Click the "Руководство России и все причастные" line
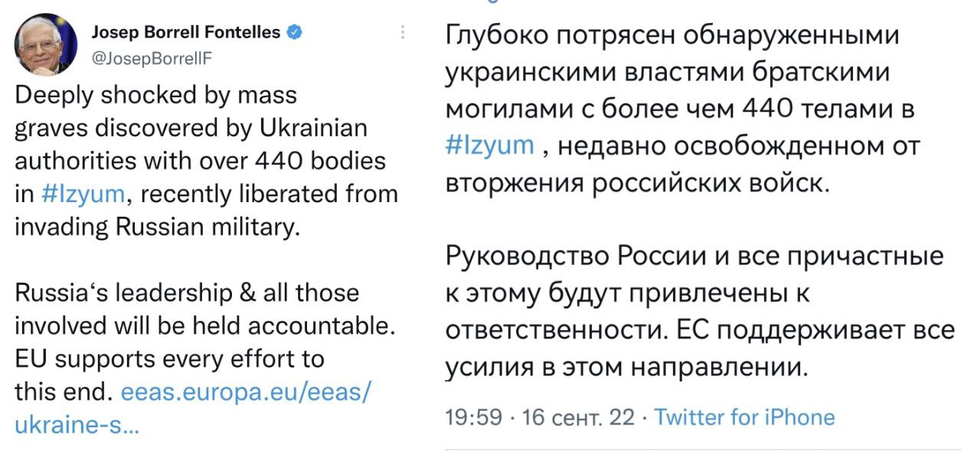The image size is (980, 451). (x=694, y=256)
